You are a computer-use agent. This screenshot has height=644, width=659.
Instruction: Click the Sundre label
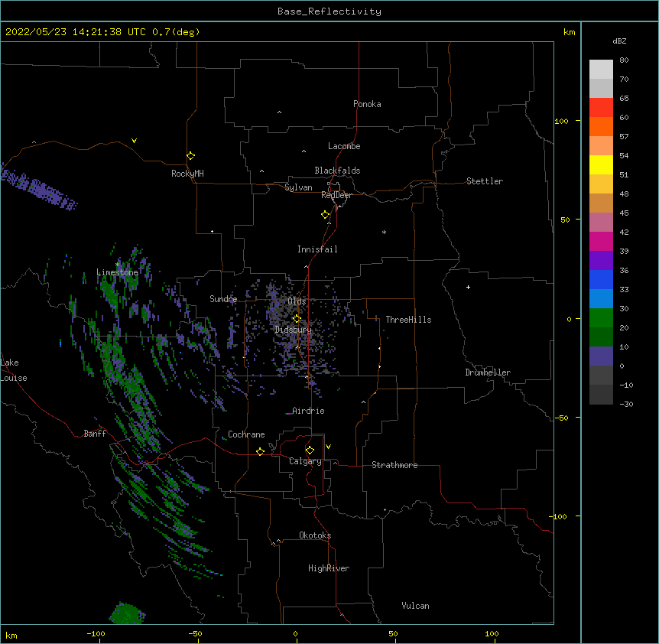tap(223, 299)
